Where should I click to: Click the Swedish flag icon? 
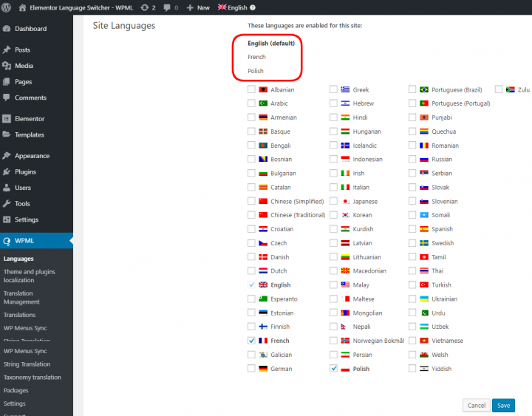(x=424, y=243)
